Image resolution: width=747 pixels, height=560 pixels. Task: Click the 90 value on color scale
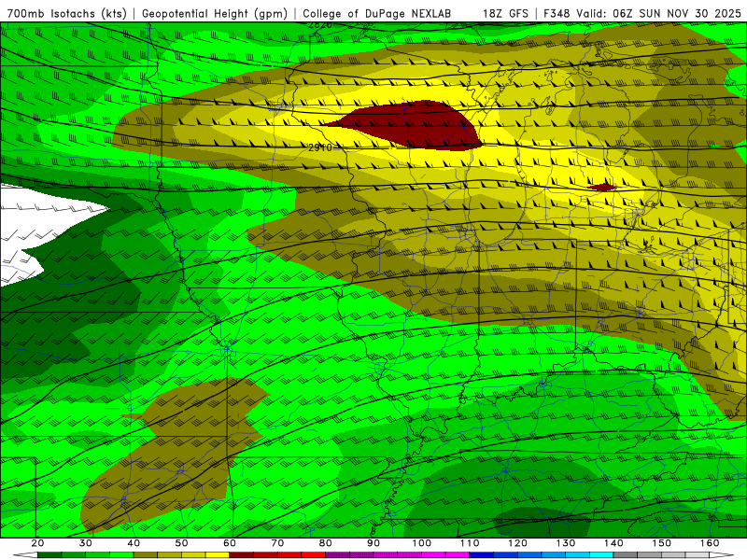[373, 543]
